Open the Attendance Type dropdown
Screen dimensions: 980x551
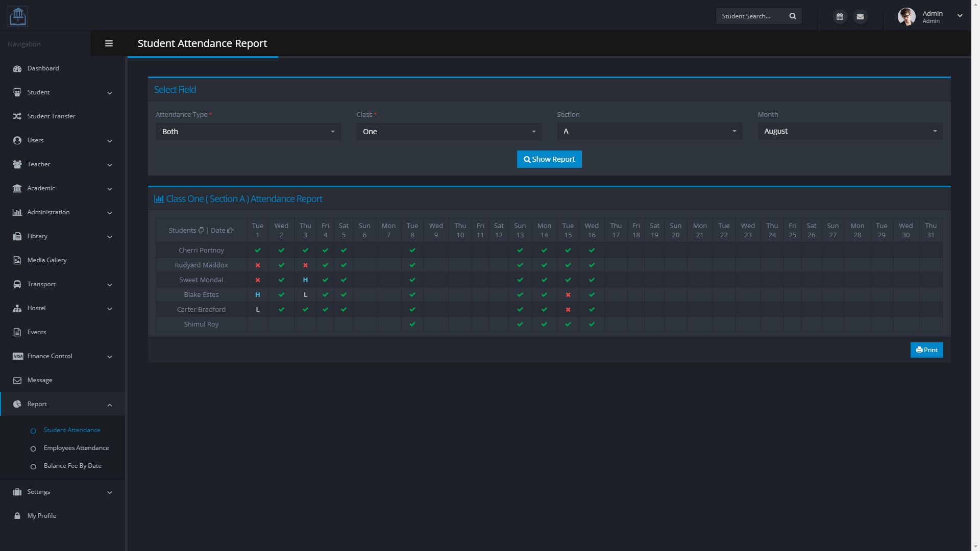pos(248,132)
